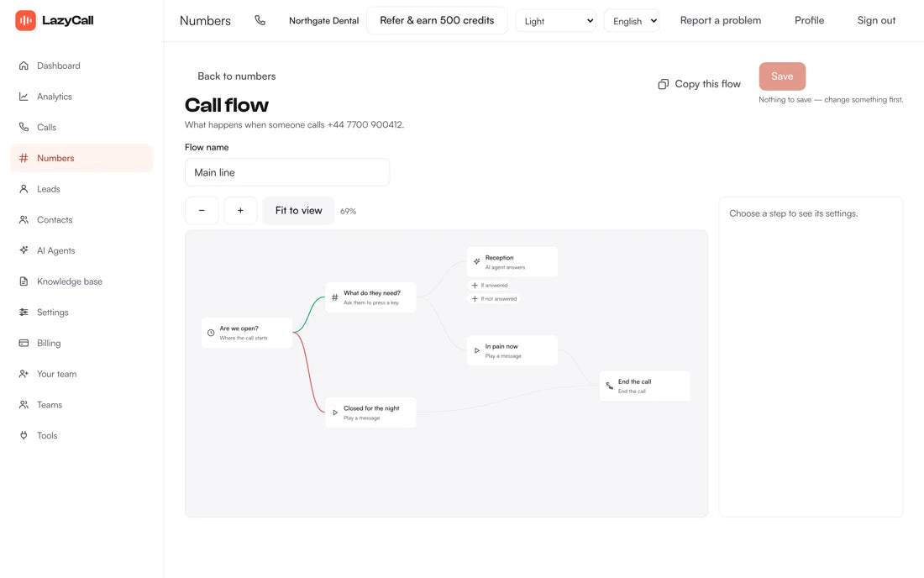Click the clock icon on Are we open?
This screenshot has height=578, width=924.
pos(211,333)
